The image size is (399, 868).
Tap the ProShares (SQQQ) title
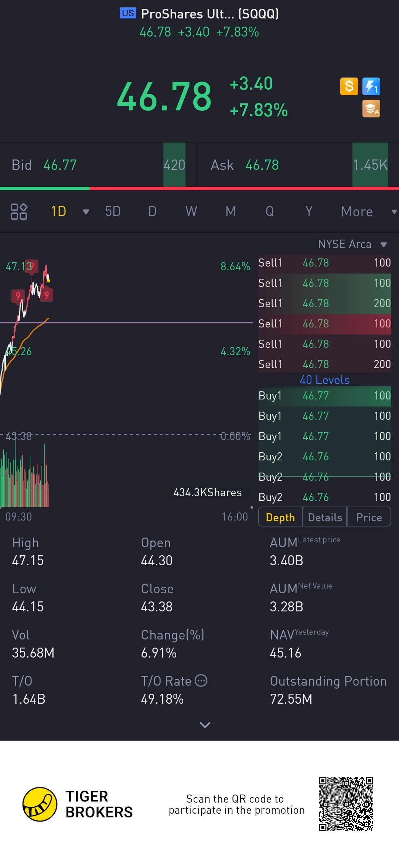coord(210,14)
